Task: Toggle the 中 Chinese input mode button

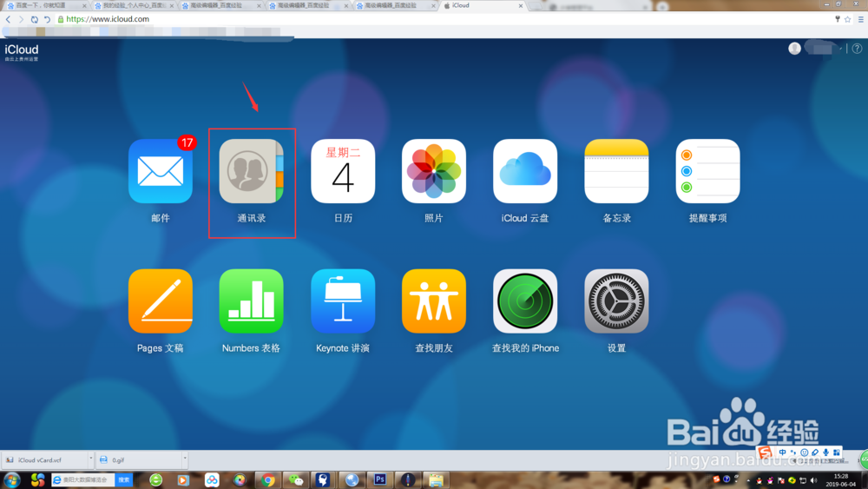Action: pos(782,453)
